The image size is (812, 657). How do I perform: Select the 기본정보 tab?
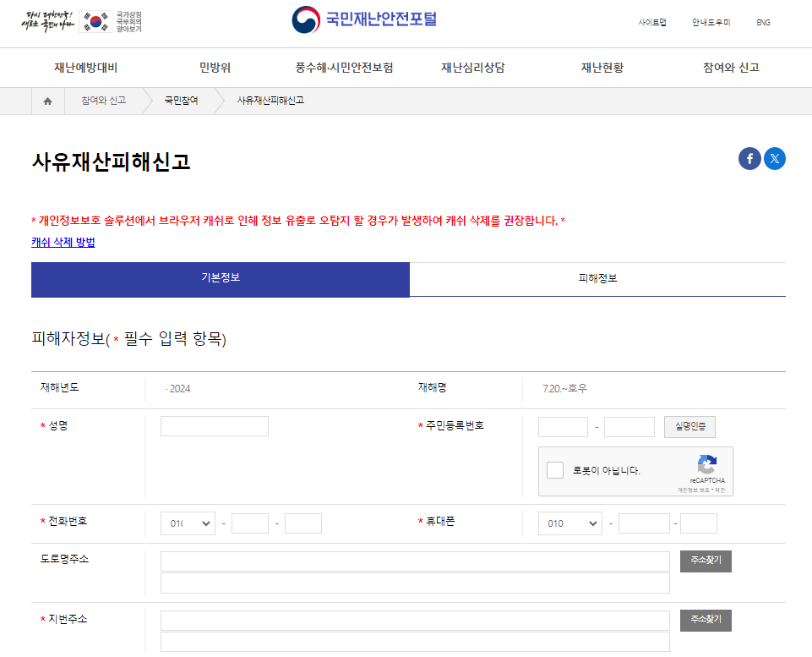[220, 279]
